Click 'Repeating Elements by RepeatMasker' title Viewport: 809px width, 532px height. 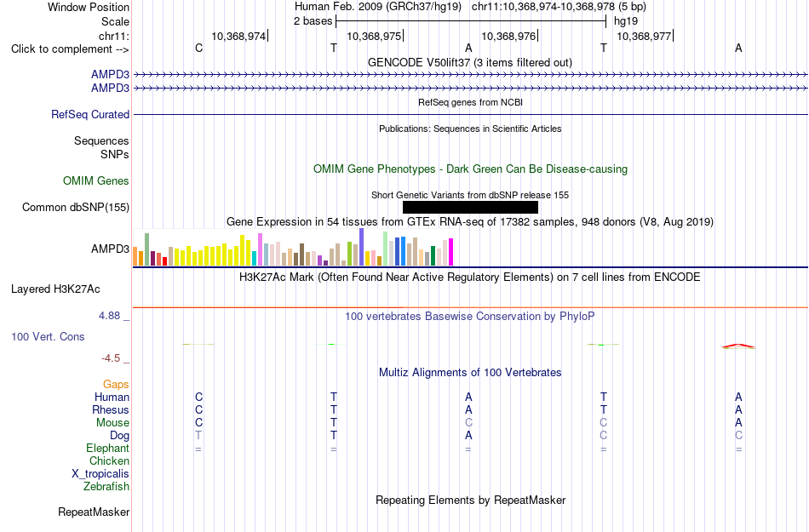coord(470,500)
